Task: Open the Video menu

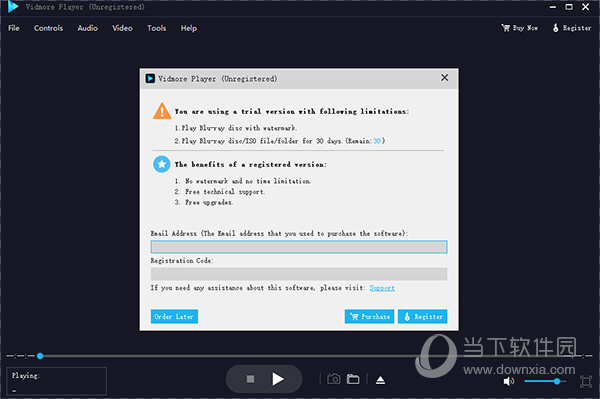Action: 122,28
